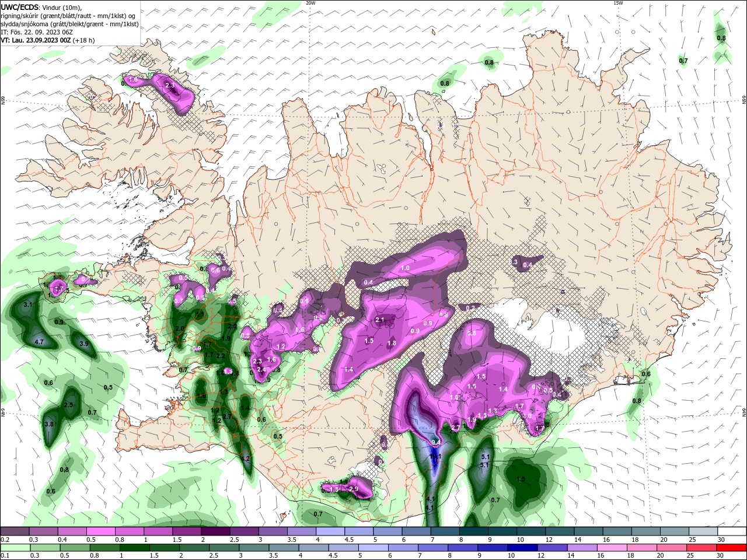This screenshot has width=747, height=560.
Task: Click the 1.5 dark green rain cell off the southeast coast
Action: click(521, 480)
